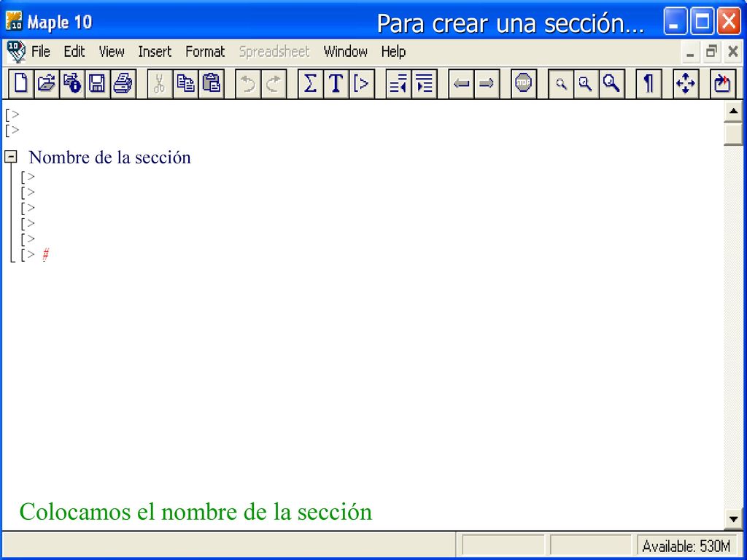Image resolution: width=747 pixels, height=560 pixels.
Task: Minimize the inner worksheet document window
Action: (690, 52)
